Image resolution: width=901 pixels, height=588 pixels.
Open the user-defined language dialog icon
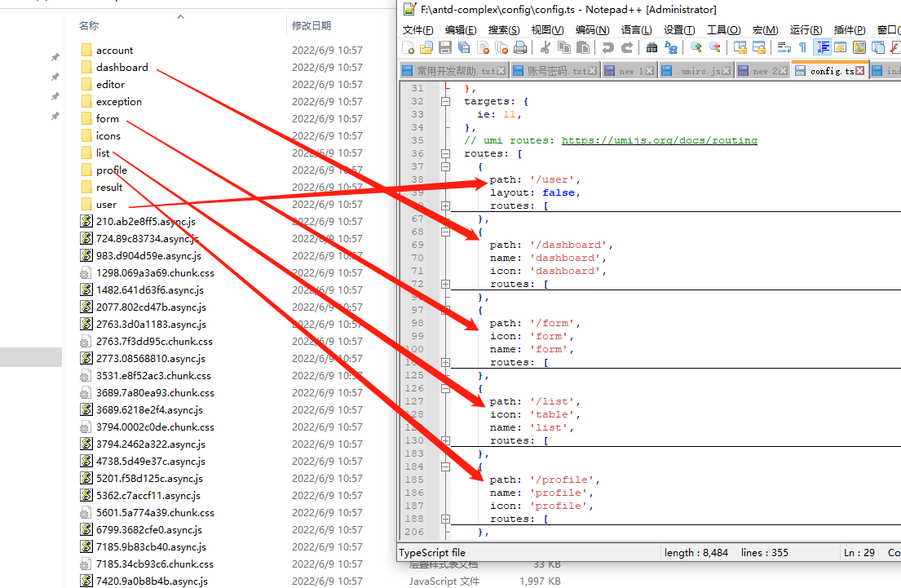[x=841, y=47]
